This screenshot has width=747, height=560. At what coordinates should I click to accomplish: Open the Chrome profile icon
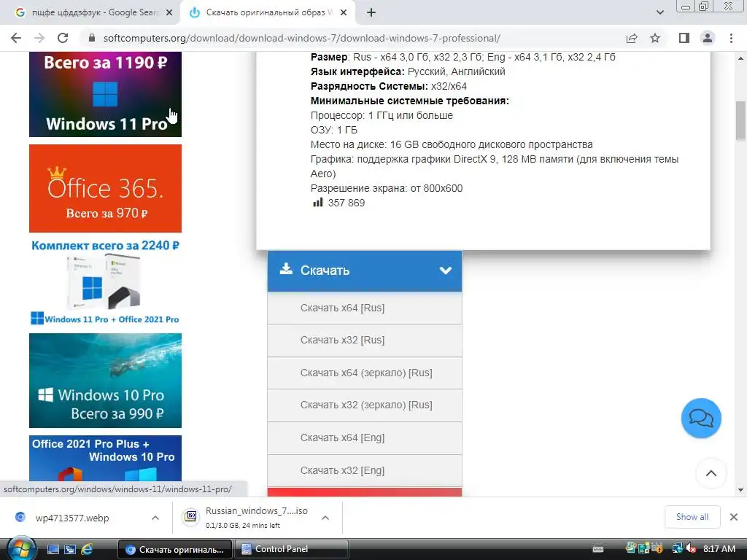(x=708, y=38)
